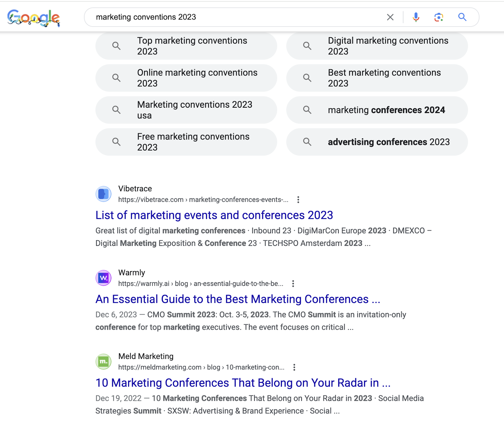Open the Meld Marketing site name

point(146,356)
